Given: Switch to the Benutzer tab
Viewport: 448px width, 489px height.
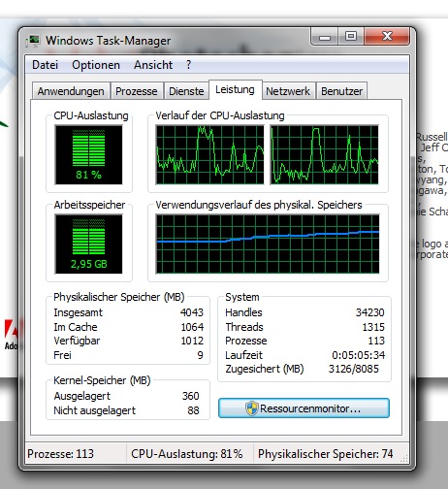Looking at the screenshot, I should (341, 91).
